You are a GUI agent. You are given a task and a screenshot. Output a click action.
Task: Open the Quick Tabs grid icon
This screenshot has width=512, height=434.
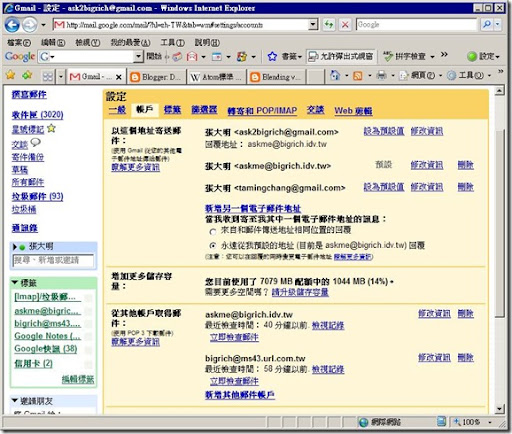(x=48, y=77)
